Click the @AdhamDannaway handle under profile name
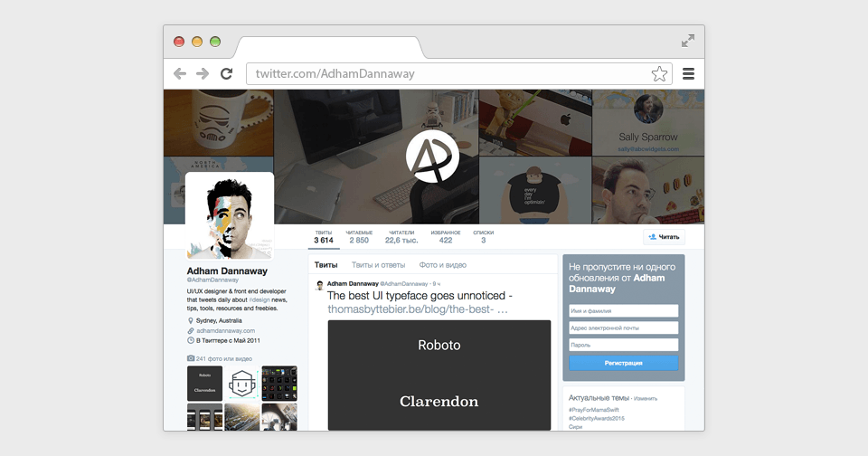 (x=212, y=280)
